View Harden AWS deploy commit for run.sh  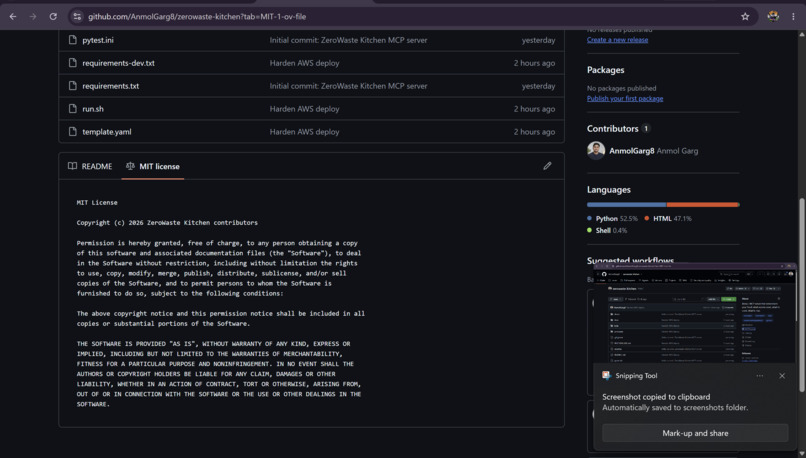[304, 108]
